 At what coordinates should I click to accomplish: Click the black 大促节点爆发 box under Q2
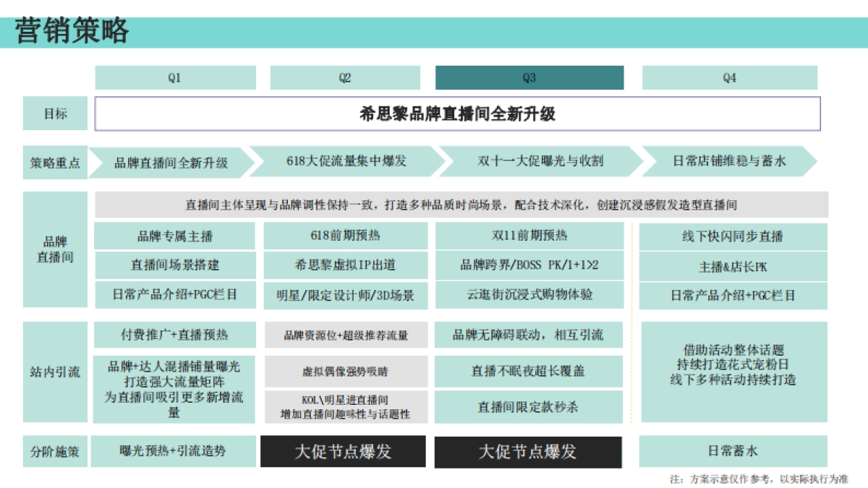[345, 451]
